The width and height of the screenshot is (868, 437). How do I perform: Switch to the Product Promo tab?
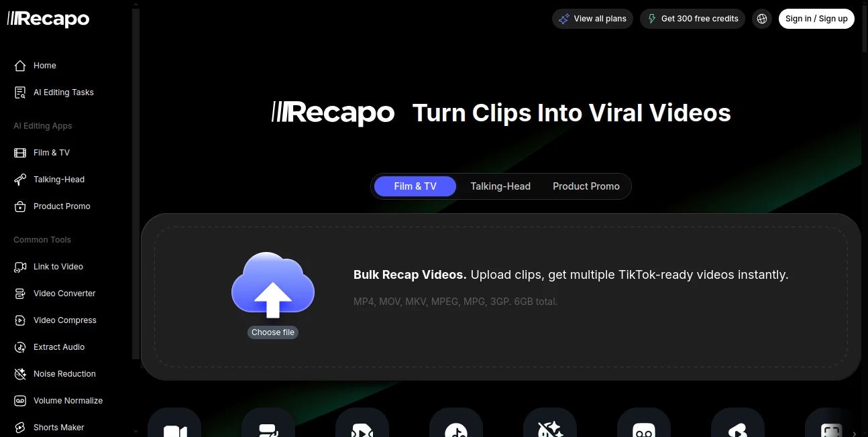pos(586,186)
